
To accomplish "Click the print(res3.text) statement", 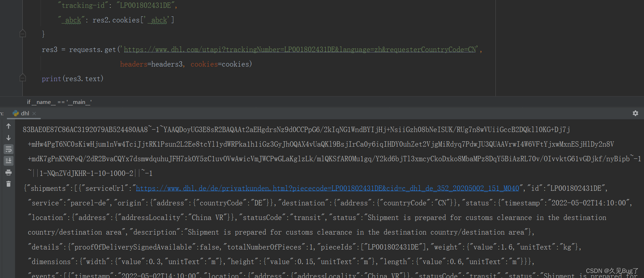I will 73,79.
